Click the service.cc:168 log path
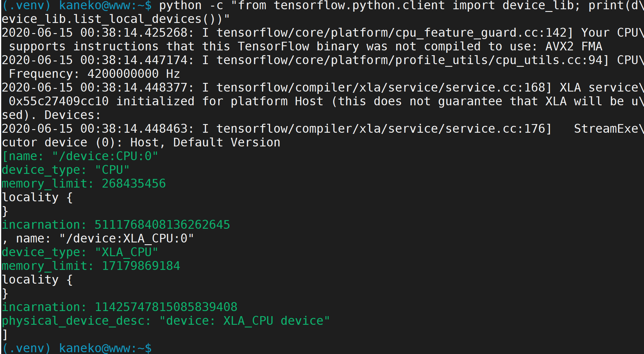The height and width of the screenshot is (354, 644). tap(384, 88)
